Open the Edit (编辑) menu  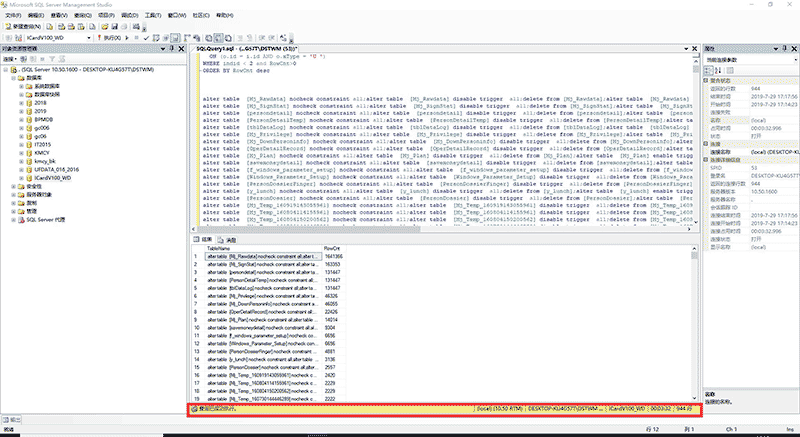tap(36, 15)
